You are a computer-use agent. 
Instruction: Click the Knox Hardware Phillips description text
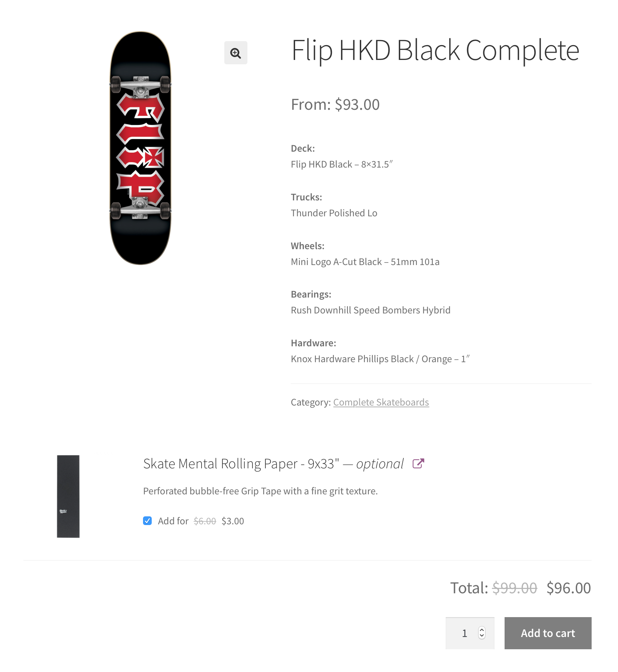point(380,359)
